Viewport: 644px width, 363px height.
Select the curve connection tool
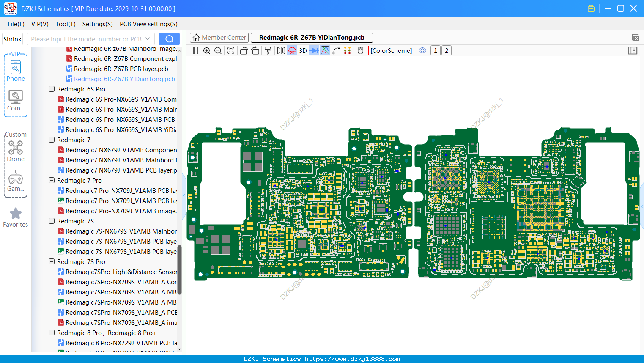click(337, 51)
